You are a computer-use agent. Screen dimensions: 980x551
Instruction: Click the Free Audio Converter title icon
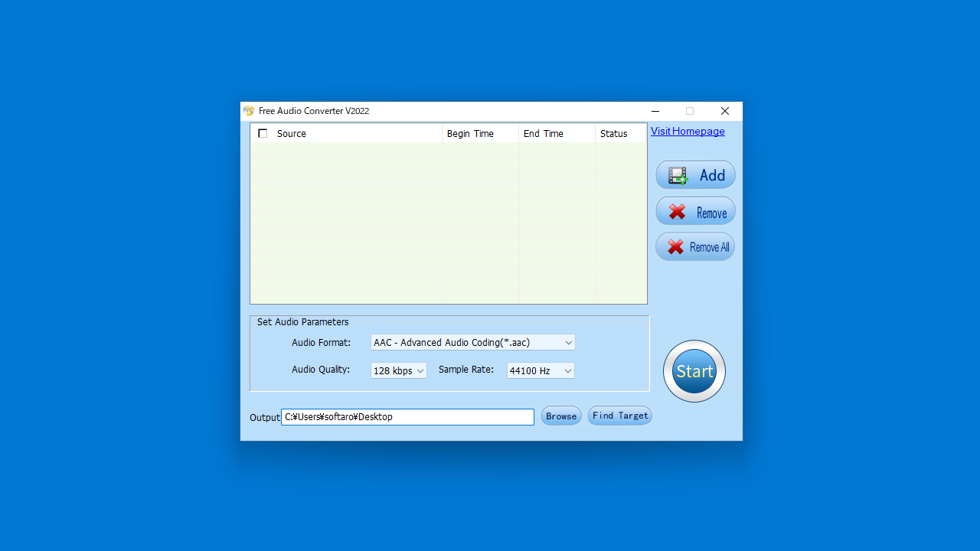point(249,111)
